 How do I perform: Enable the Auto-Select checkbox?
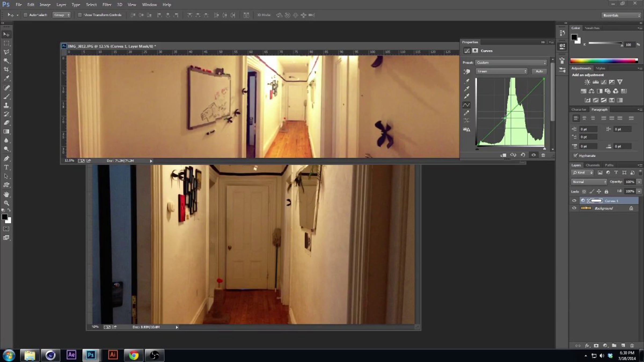coord(25,15)
